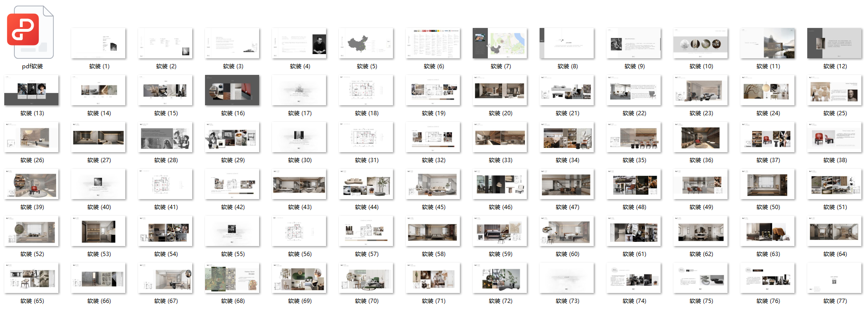Select thumbnail 软装 (1)
Viewport: 868px width, 311px height.
point(99,43)
